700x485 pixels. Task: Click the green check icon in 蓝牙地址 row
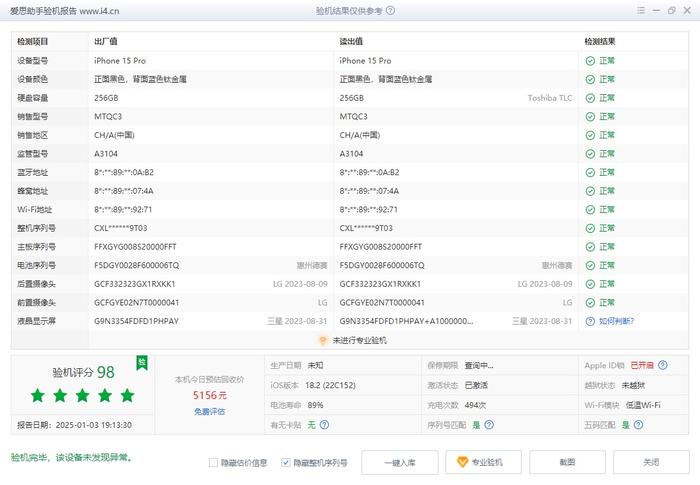(x=590, y=172)
